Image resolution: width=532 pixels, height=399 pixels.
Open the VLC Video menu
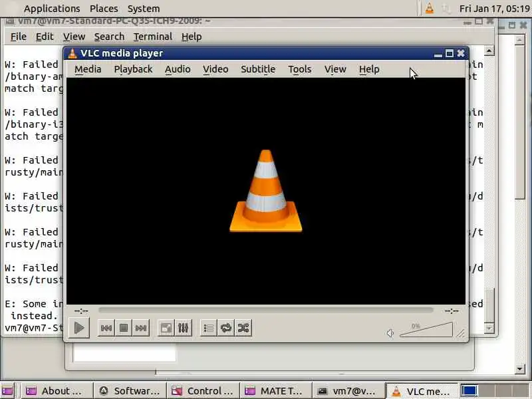coord(215,69)
